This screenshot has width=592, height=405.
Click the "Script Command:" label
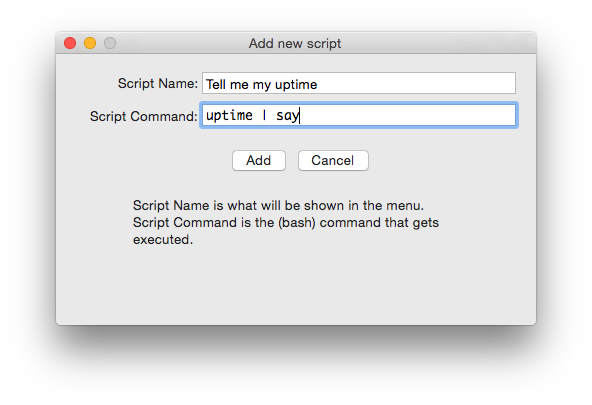144,116
